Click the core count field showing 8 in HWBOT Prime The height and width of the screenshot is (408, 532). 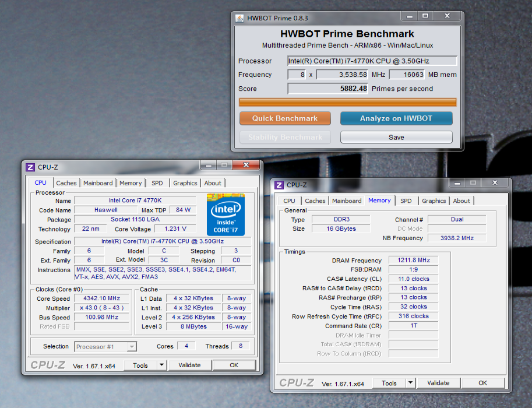click(297, 75)
